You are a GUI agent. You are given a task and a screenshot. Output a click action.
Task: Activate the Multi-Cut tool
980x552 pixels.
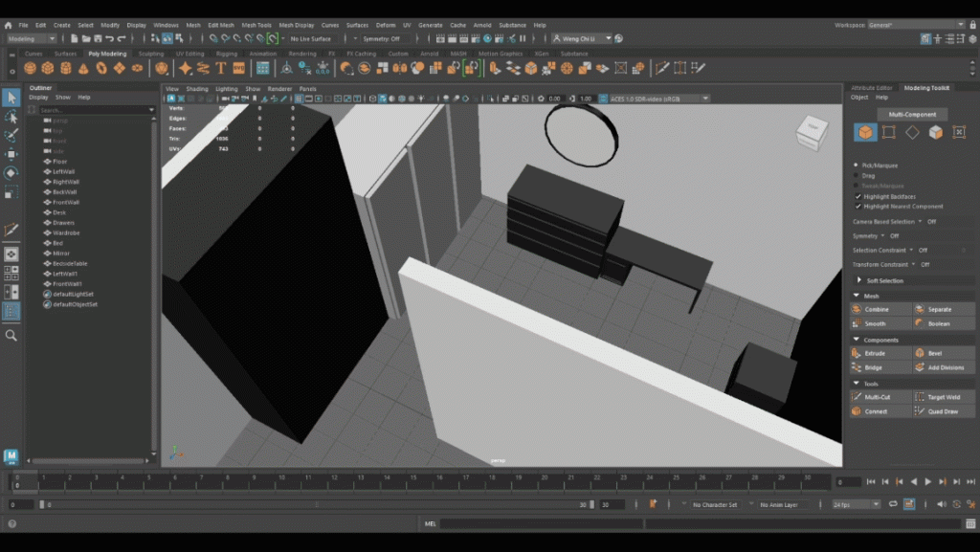(877, 396)
